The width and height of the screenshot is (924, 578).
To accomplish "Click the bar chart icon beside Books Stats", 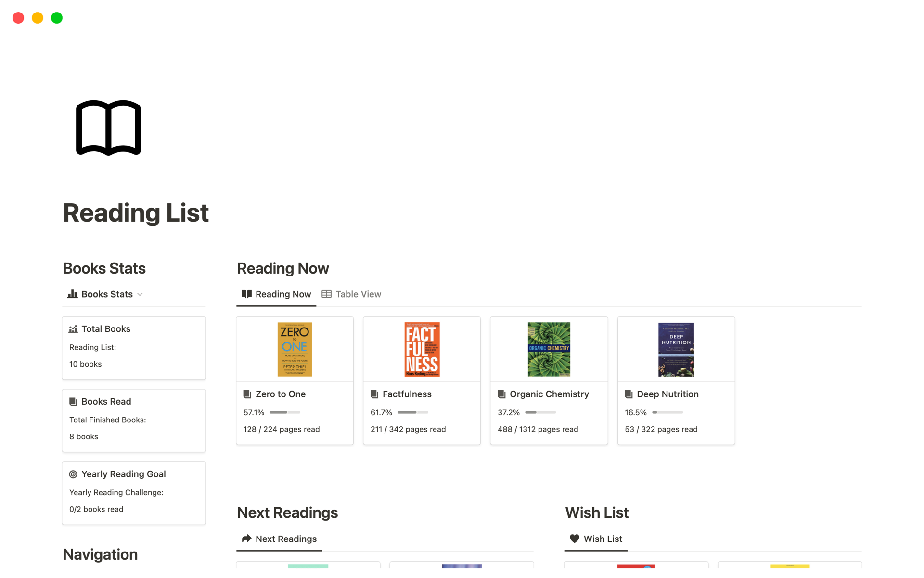I will tap(71, 294).
